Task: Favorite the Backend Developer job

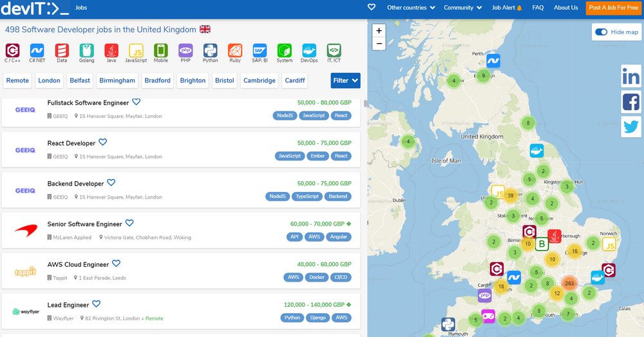Action: pos(111,182)
